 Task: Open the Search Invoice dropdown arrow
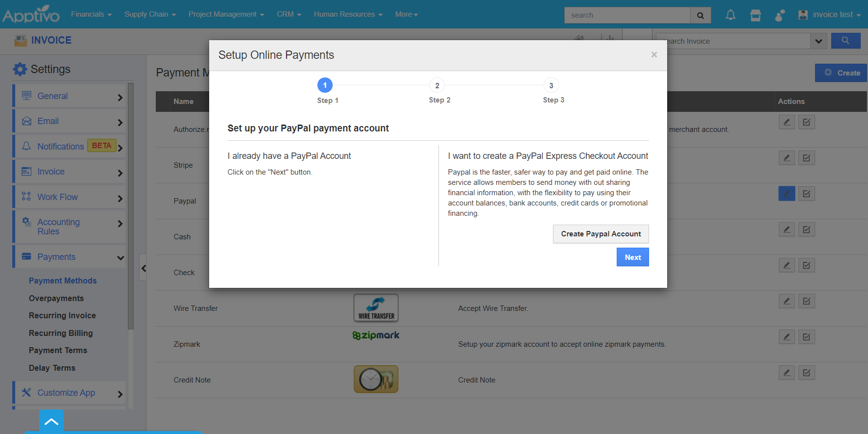pos(819,41)
